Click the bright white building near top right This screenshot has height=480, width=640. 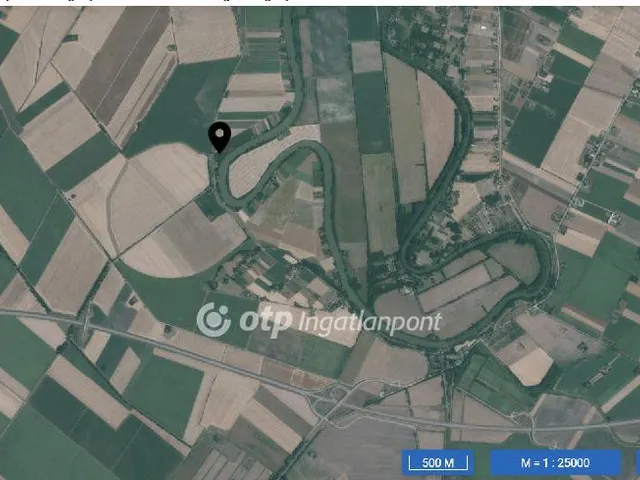[483, 27]
